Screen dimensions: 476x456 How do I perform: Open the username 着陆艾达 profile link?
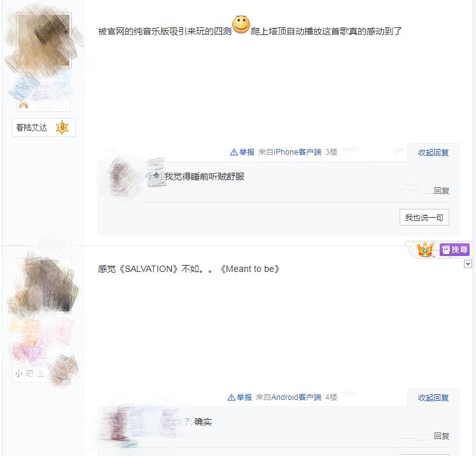[x=32, y=127]
